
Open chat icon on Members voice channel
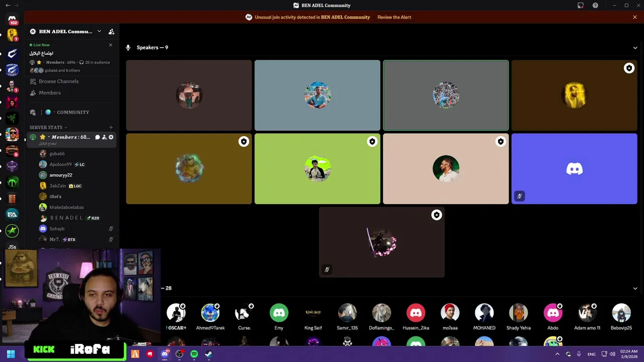(x=98, y=137)
